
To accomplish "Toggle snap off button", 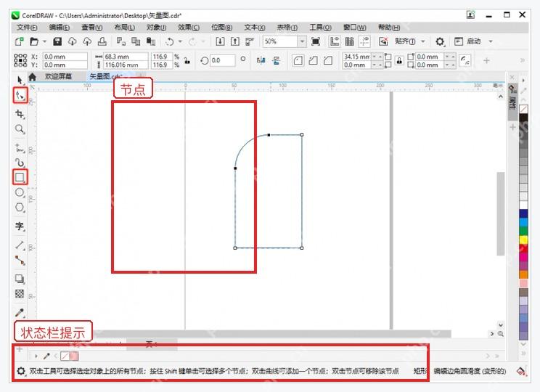I will point(383,41).
